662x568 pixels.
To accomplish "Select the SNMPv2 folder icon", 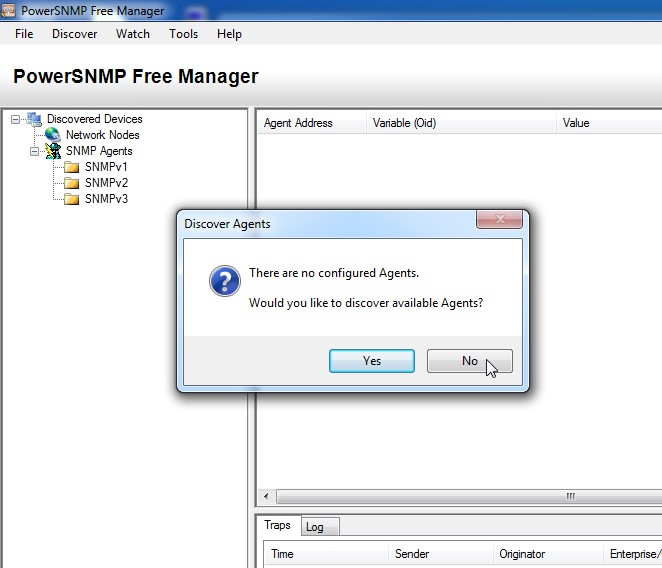I will coord(71,183).
